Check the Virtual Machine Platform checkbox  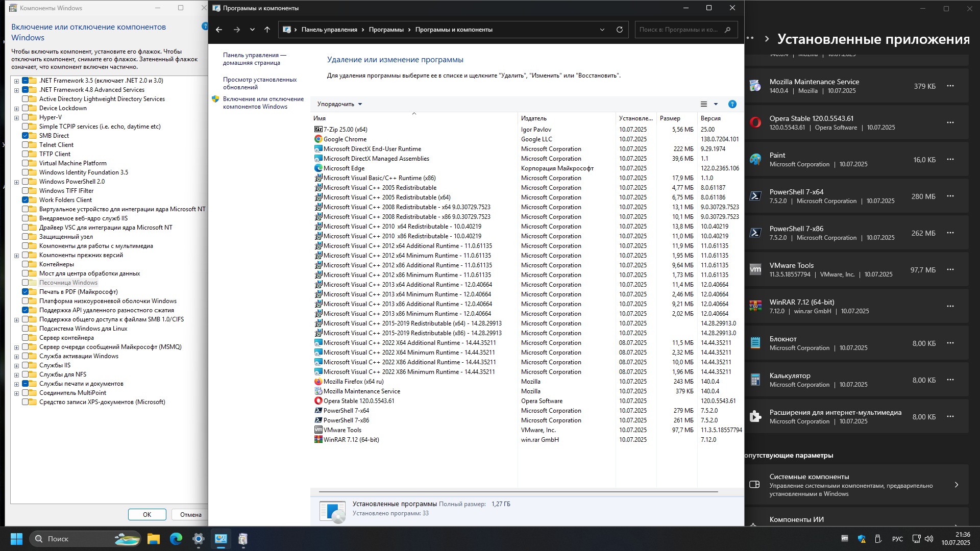pyautogui.click(x=25, y=163)
